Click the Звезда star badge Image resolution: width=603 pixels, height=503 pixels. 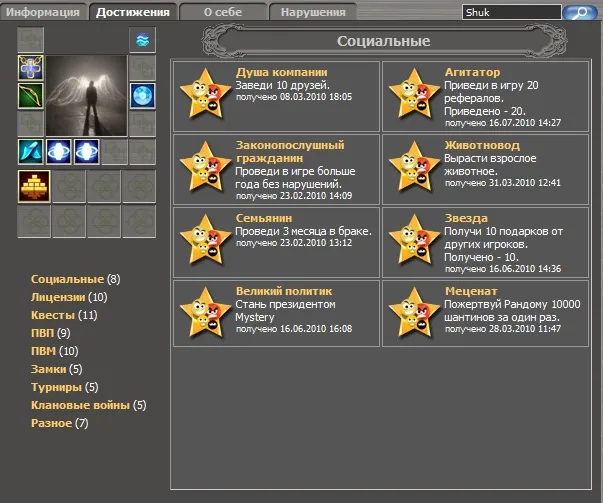click(x=414, y=240)
